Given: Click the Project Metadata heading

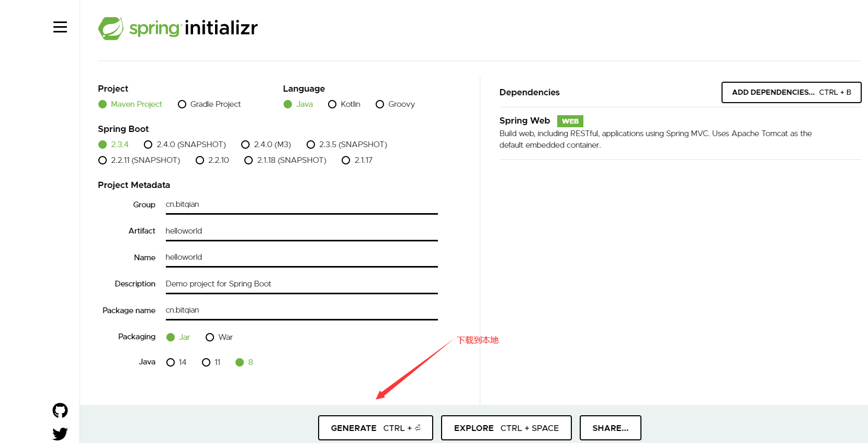Looking at the screenshot, I should (x=134, y=185).
